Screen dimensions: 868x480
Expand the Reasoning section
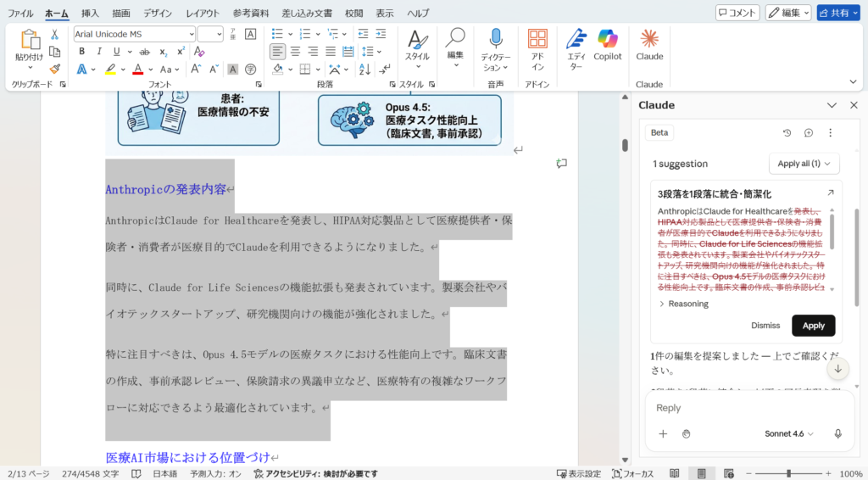[x=683, y=304]
